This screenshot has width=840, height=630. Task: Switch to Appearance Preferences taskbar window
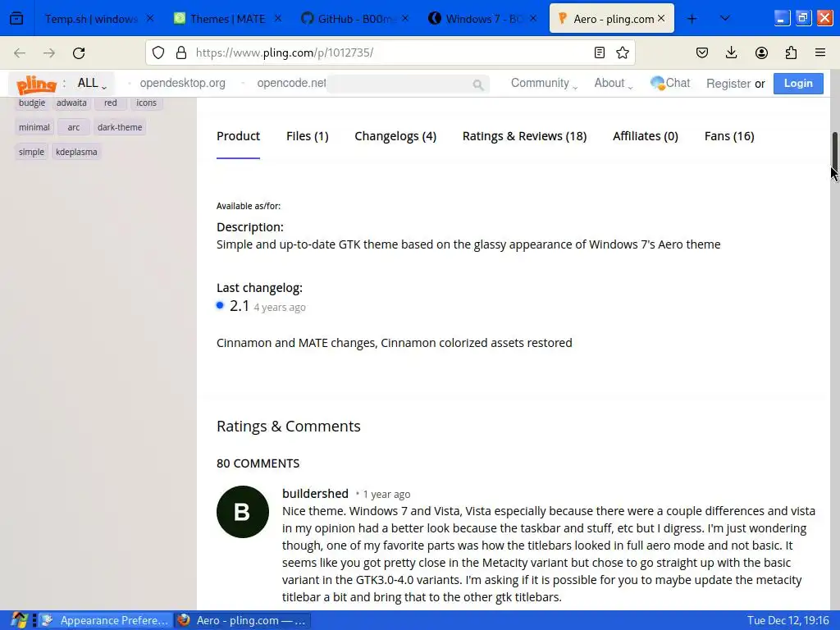click(106, 620)
